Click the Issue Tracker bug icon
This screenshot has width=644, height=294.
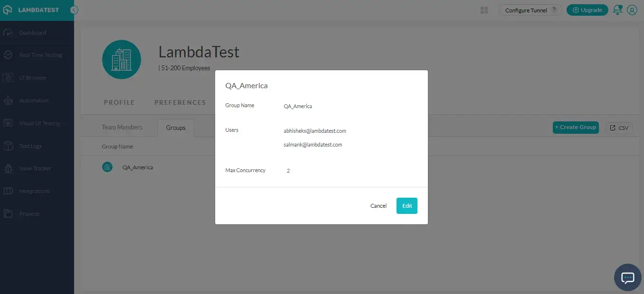tap(8, 168)
